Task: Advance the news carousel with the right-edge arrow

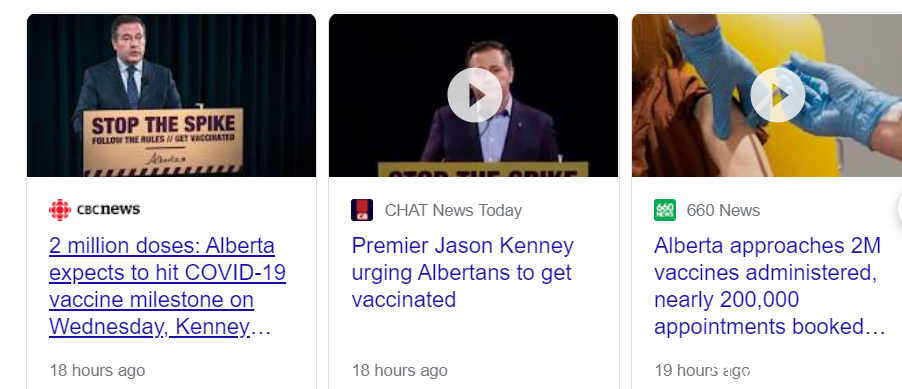Action: 899,210
